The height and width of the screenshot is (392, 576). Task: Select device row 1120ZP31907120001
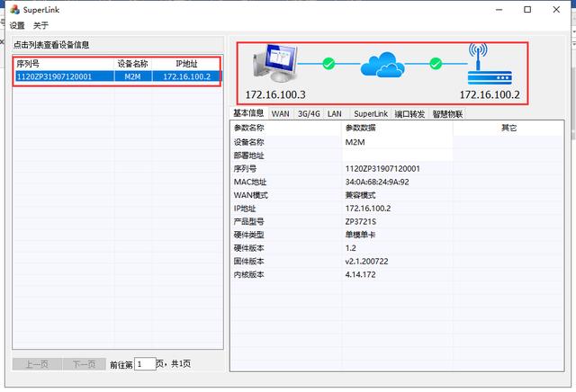(x=117, y=76)
